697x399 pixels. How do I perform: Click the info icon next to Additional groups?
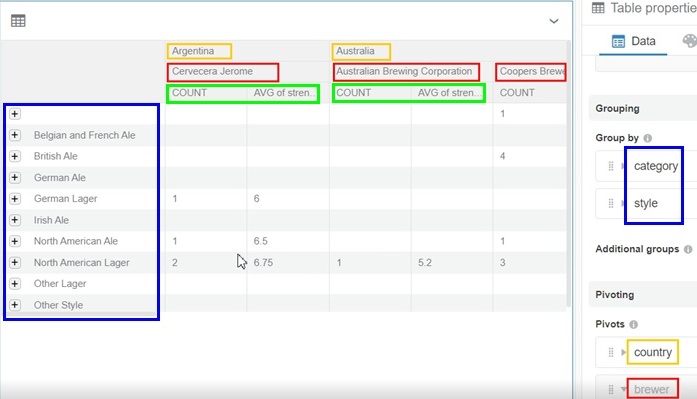(688, 249)
